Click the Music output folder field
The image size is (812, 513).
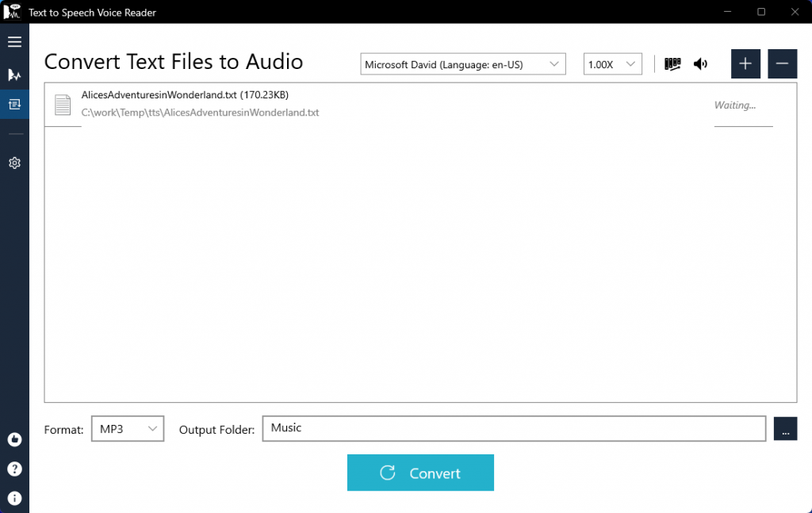pyautogui.click(x=514, y=429)
